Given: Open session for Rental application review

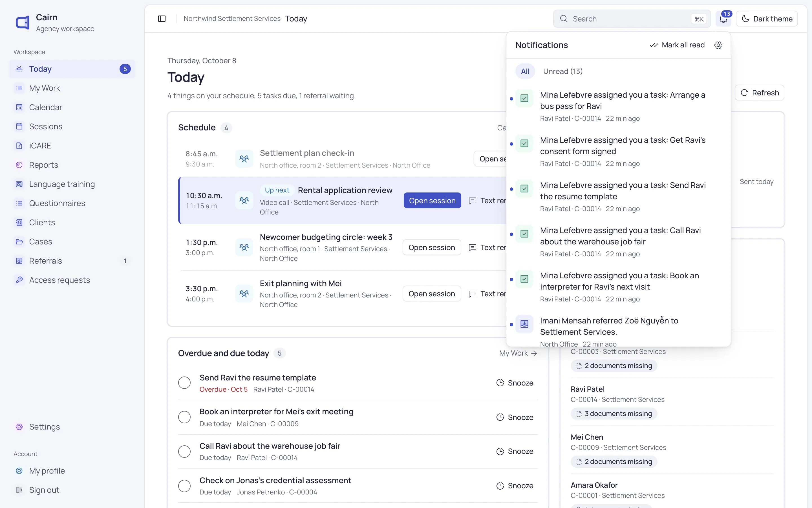Looking at the screenshot, I should pos(432,201).
